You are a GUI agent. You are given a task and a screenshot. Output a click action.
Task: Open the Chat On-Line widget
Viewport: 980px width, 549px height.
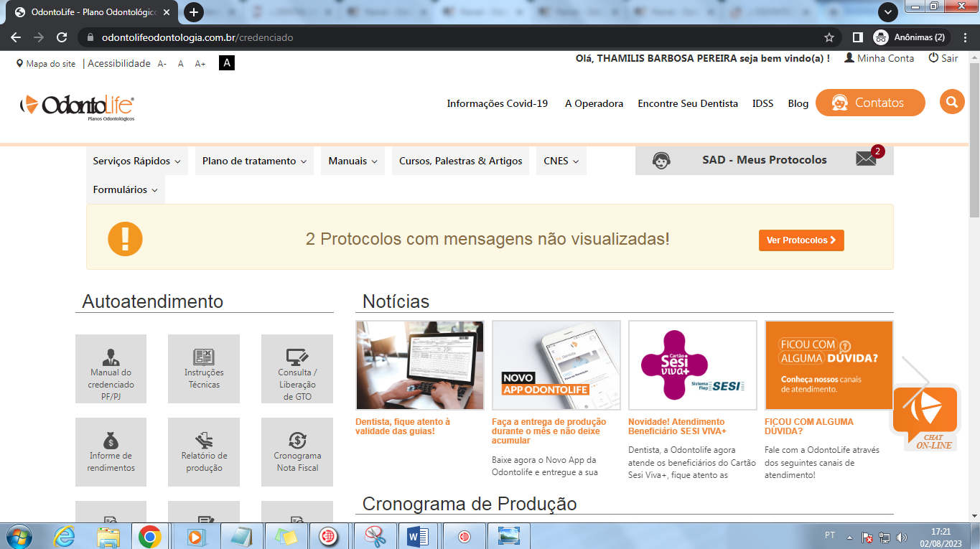(925, 418)
